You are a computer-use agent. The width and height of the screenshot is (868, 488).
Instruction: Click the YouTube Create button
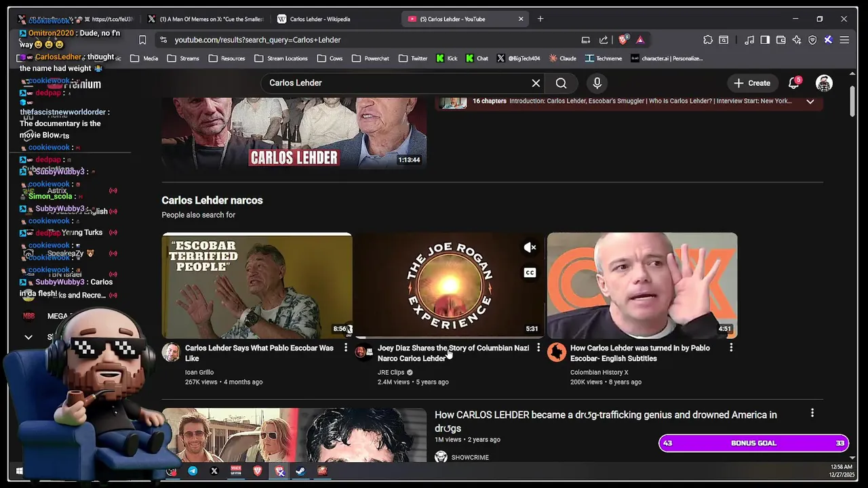[752, 83]
